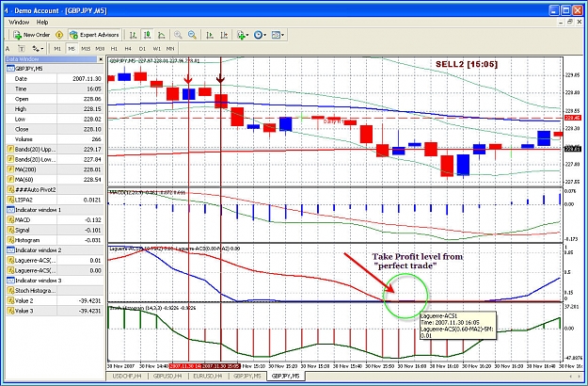The image size is (588, 386).
Task: Click the GBPJPY,M5 chart icon in Data Window
Action: (10, 69)
